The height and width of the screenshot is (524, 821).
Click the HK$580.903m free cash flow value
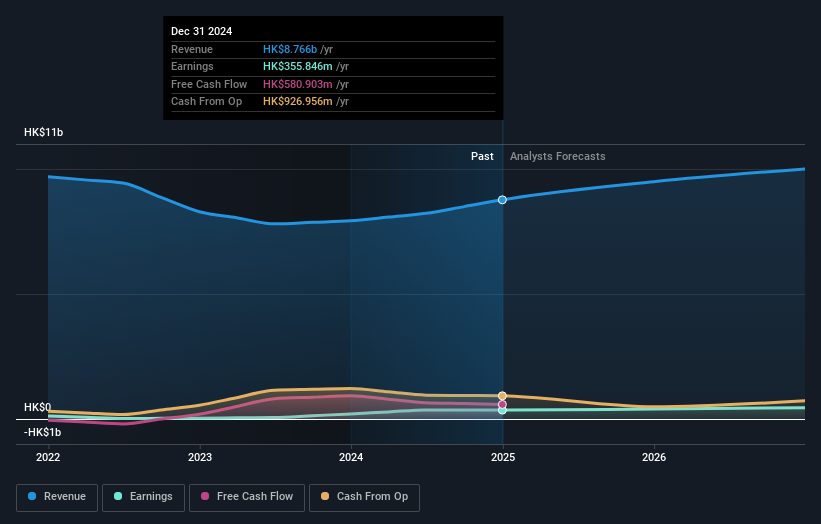297,84
